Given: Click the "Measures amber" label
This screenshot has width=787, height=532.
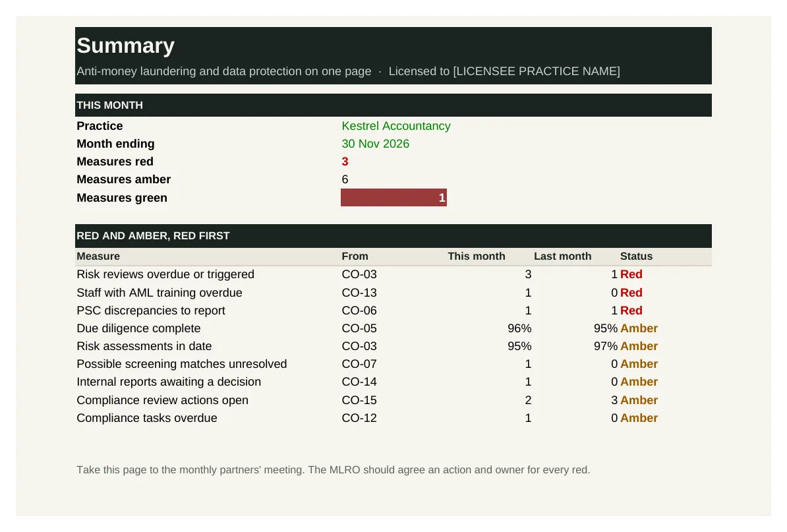Looking at the screenshot, I should coord(123,180).
